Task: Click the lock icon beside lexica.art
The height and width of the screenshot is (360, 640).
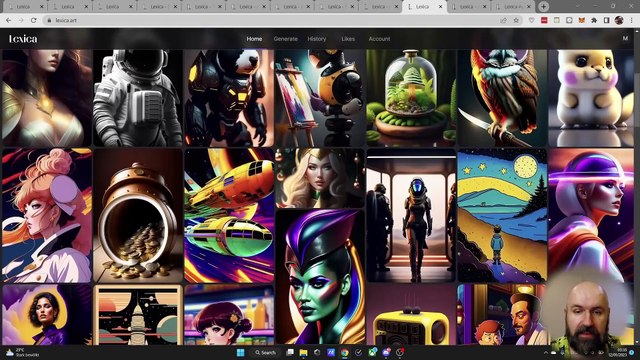Action: pyautogui.click(x=49, y=20)
